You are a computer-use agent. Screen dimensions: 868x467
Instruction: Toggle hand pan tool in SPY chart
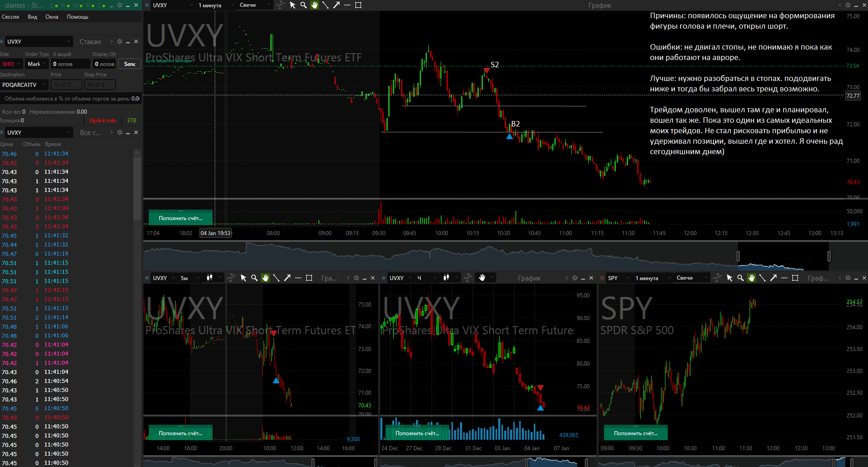(751, 278)
